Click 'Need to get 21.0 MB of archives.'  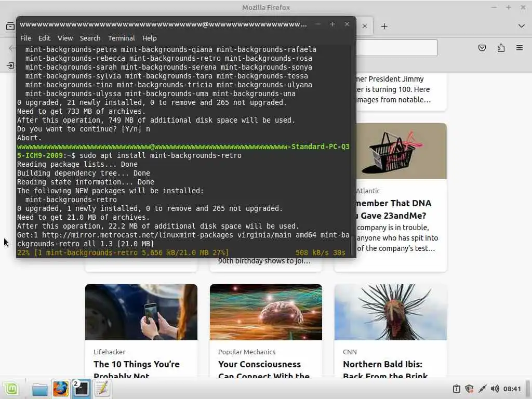[x=83, y=217]
